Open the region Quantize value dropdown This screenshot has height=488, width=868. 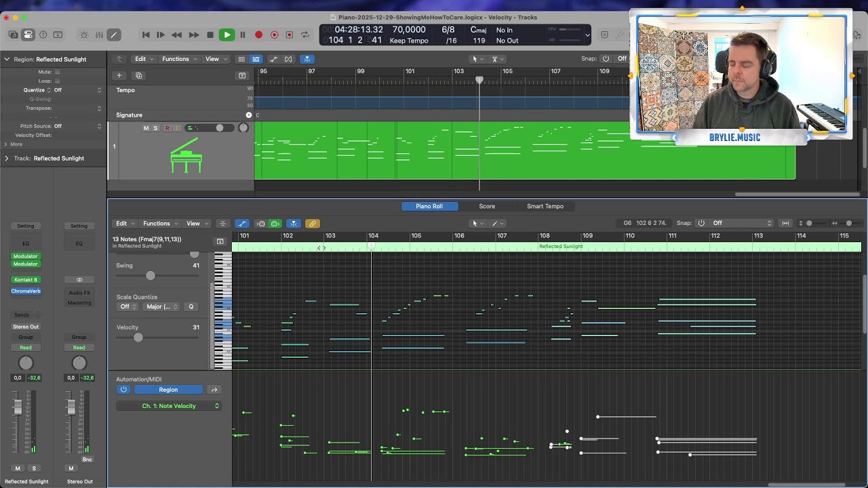(x=77, y=89)
